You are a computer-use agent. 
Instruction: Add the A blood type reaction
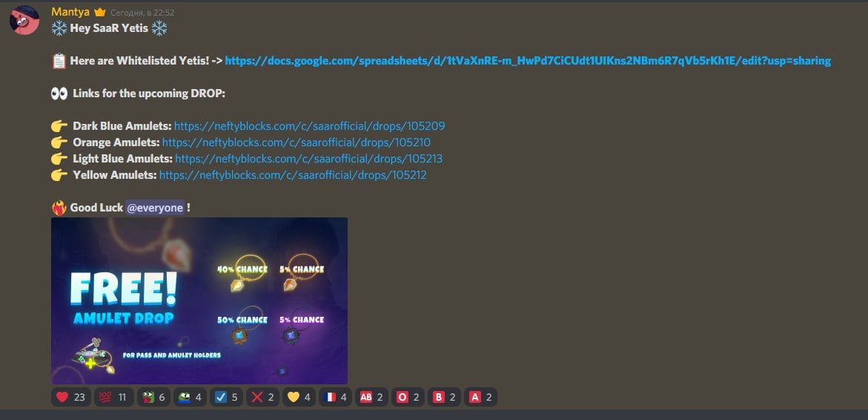(480, 397)
